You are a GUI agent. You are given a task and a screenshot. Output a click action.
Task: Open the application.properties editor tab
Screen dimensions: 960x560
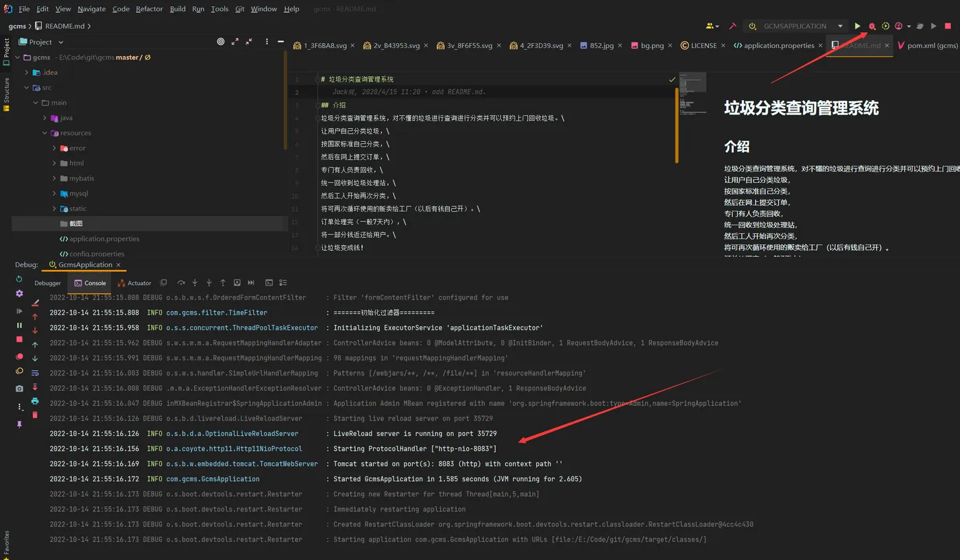(x=778, y=46)
